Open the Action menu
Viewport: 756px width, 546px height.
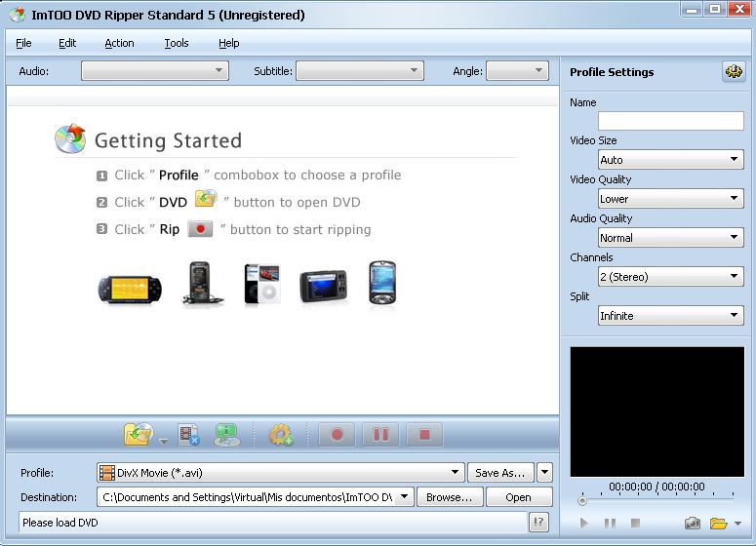point(119,43)
